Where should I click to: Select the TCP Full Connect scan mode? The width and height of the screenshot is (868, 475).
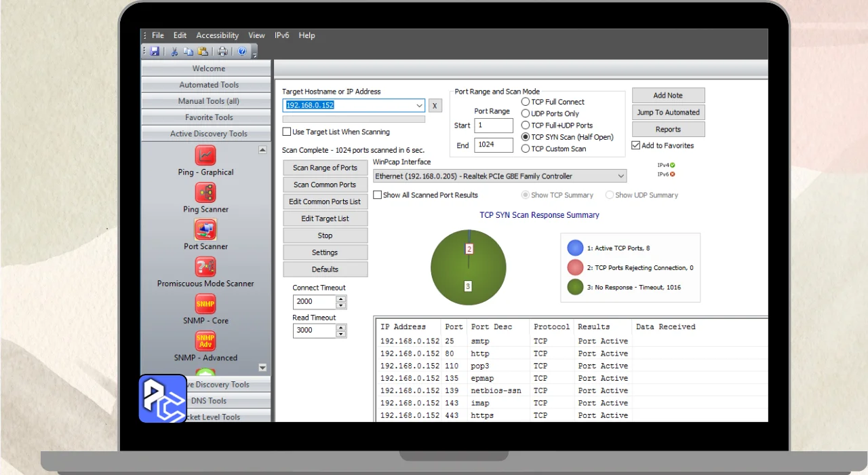point(526,102)
